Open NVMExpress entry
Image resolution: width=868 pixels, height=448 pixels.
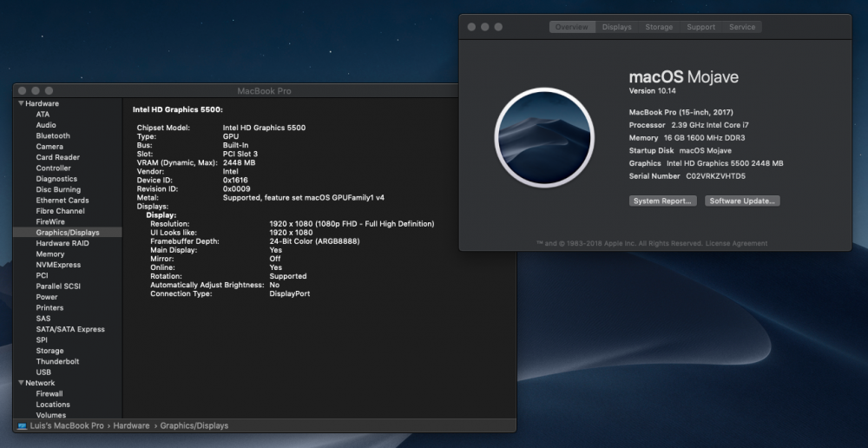click(58, 265)
